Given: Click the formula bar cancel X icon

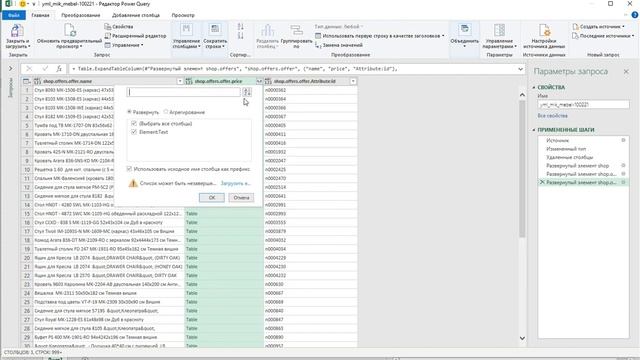Looking at the screenshot, I should 29,69.
